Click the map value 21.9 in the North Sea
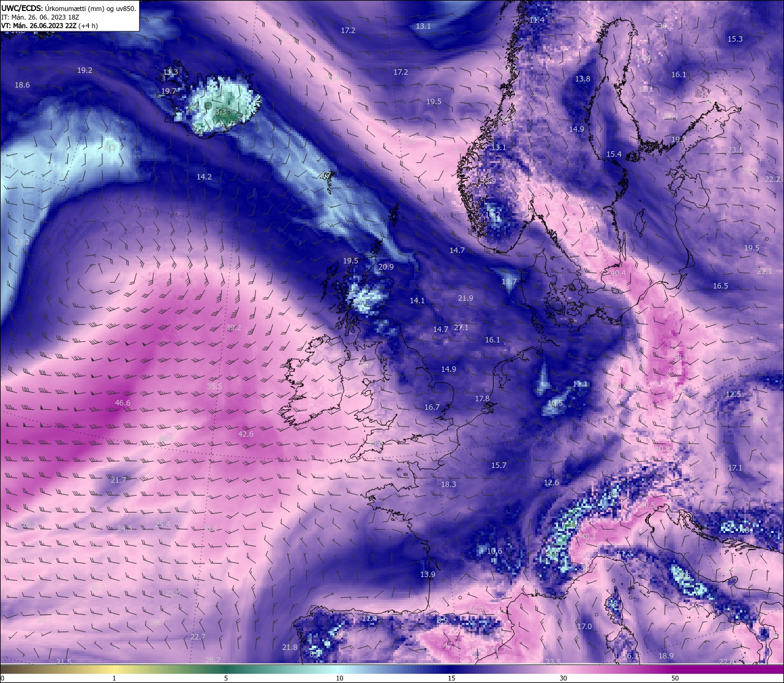This screenshot has width=784, height=683. 466,298
